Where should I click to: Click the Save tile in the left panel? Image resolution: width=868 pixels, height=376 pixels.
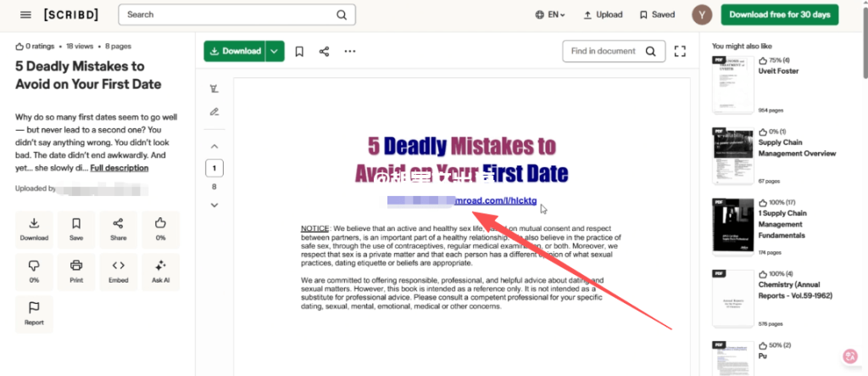tap(76, 230)
